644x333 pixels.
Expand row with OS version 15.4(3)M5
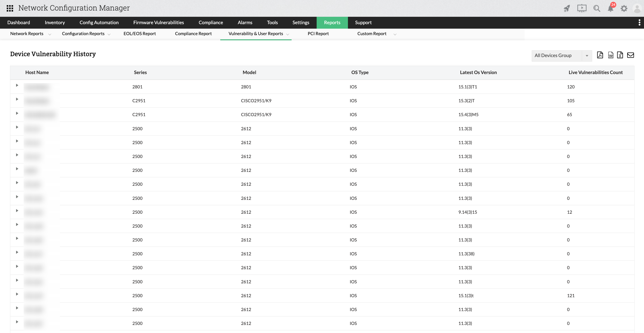point(17,113)
